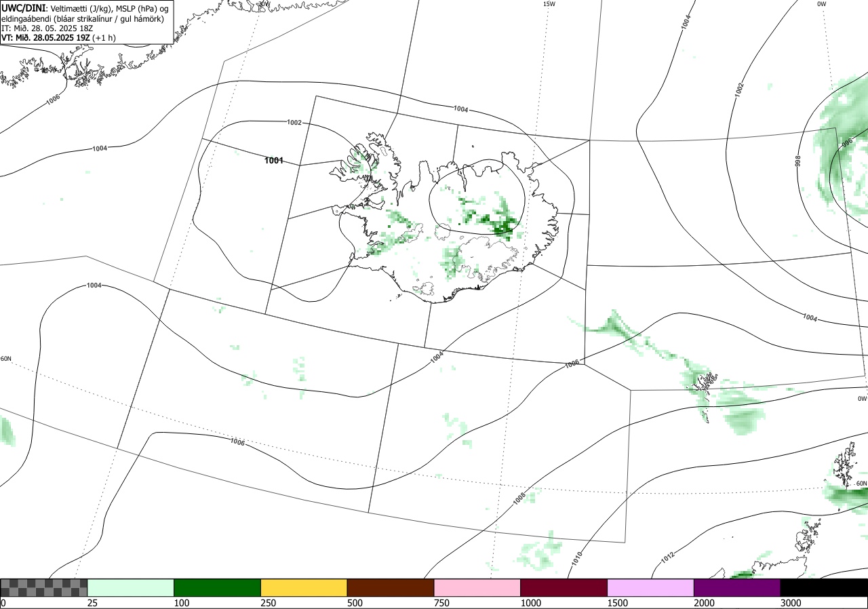
Task: Click the '0W' label at top right
Action: tap(822, 4)
